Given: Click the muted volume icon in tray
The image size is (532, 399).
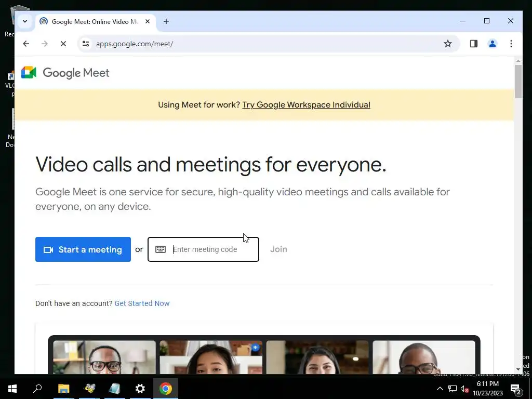Looking at the screenshot, I should click(465, 389).
